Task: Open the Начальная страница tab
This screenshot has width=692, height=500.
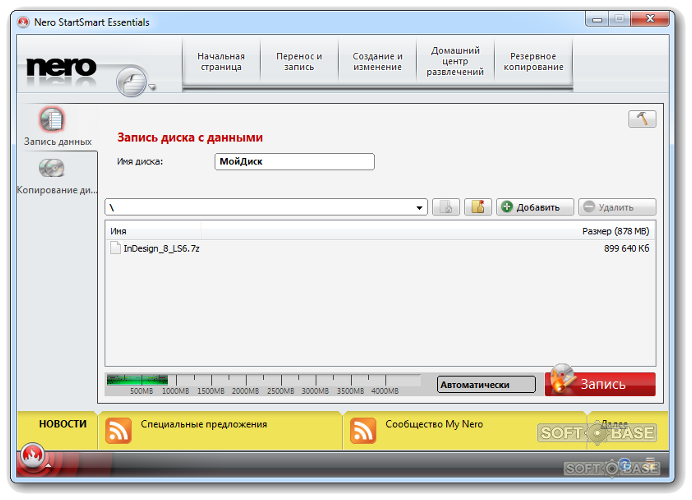Action: coord(221,62)
